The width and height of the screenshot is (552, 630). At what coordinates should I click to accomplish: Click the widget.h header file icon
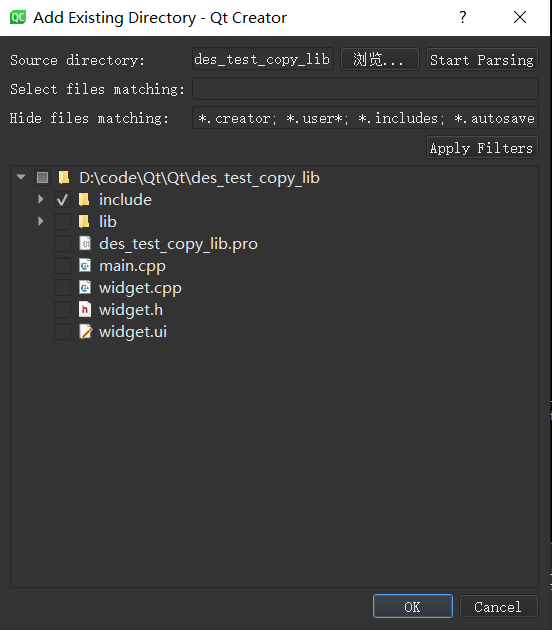pyautogui.click(x=85, y=310)
